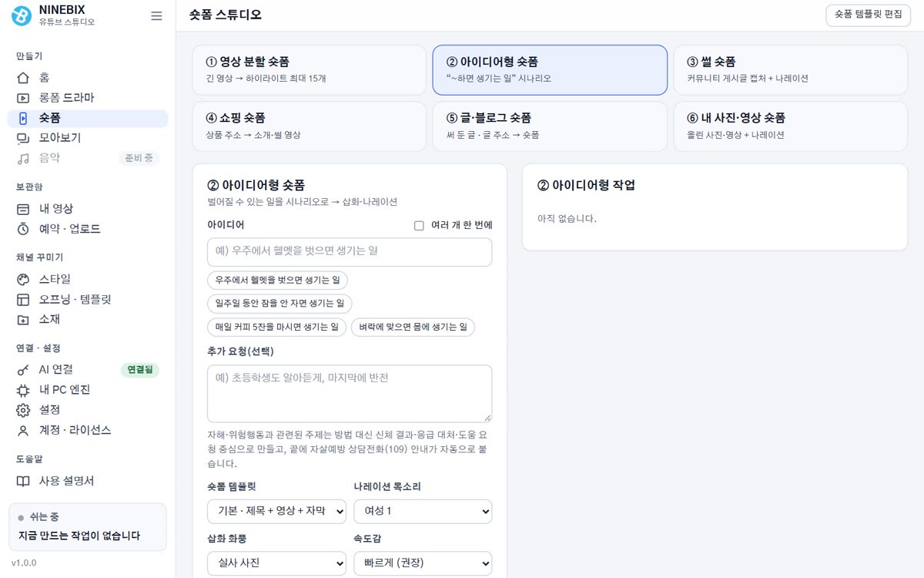This screenshot has width=924, height=578.
Task: Click the 계정 · 라이선스 person icon
Action: [x=23, y=430]
